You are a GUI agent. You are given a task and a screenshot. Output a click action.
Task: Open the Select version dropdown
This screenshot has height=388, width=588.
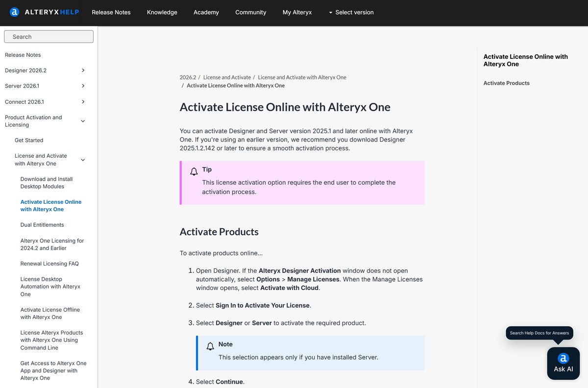click(351, 12)
